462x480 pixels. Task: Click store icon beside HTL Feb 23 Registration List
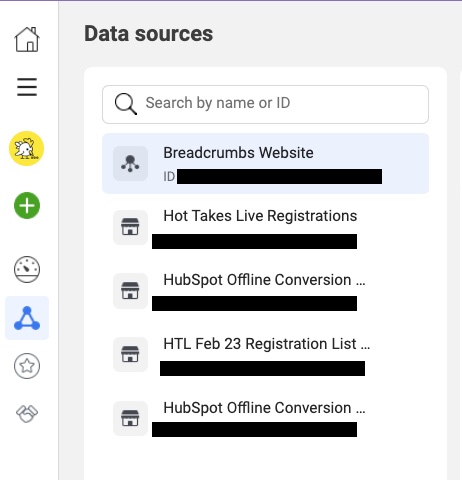tap(130, 354)
